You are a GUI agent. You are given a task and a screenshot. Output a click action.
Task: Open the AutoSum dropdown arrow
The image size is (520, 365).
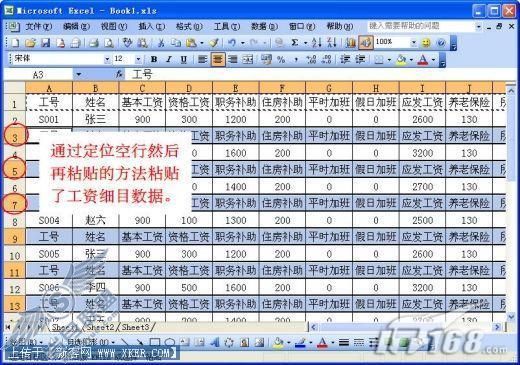(305, 43)
